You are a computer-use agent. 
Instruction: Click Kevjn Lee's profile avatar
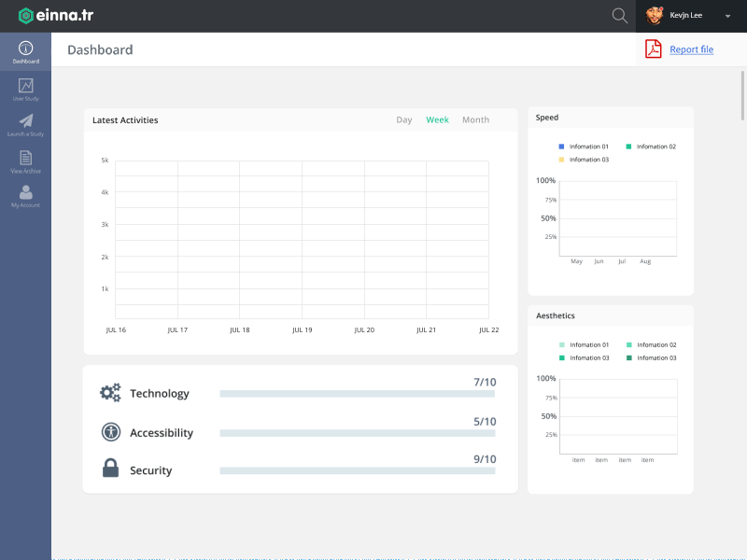654,16
